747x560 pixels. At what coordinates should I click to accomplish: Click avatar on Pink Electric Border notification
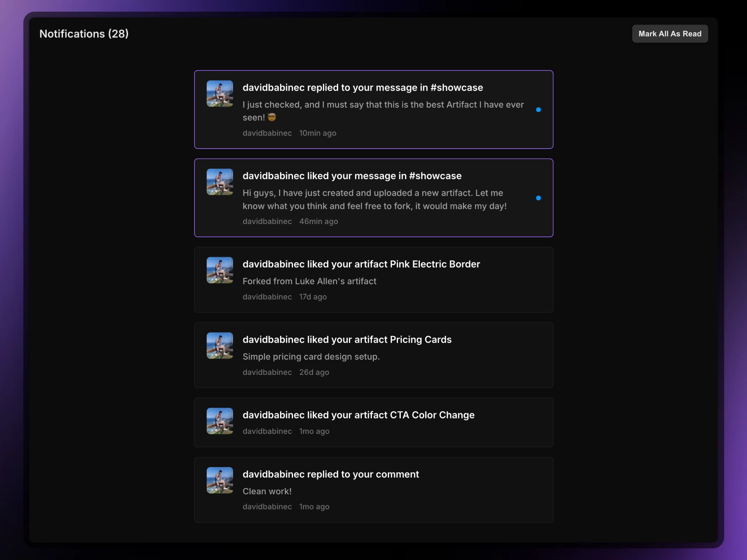(219, 270)
